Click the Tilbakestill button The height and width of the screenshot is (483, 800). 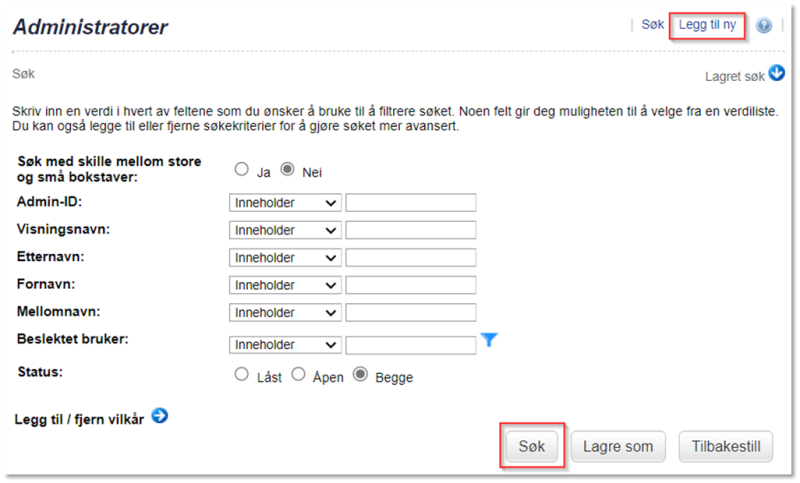coord(726,446)
